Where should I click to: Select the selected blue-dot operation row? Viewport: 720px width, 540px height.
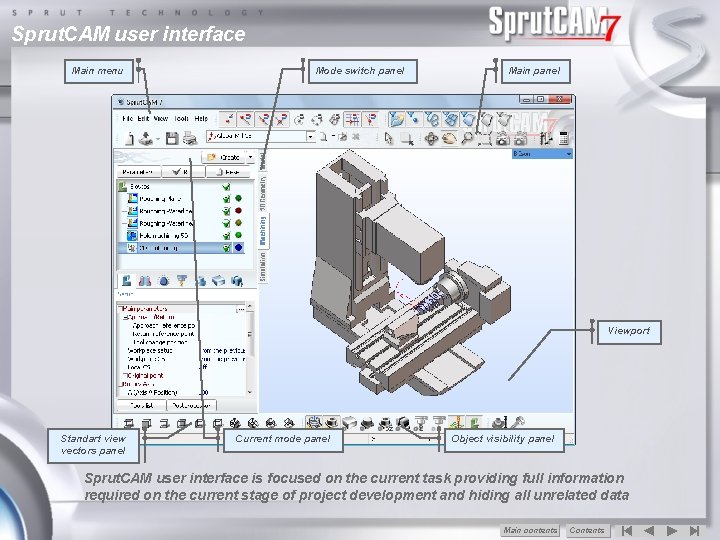(181, 248)
